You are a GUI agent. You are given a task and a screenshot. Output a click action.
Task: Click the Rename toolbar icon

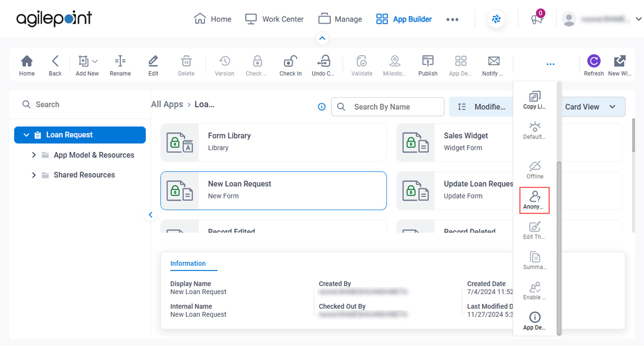[x=120, y=65]
